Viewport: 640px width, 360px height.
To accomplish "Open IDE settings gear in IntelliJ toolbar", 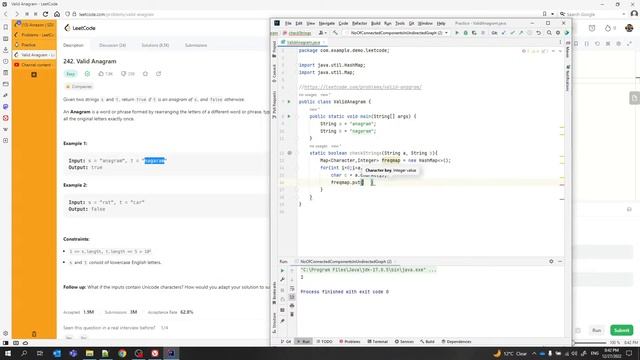I will tap(558, 33).
